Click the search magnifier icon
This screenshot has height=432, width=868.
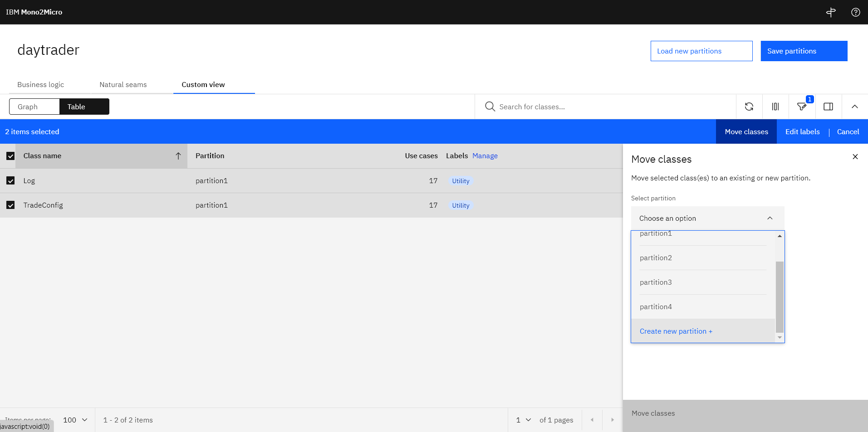[490, 107]
